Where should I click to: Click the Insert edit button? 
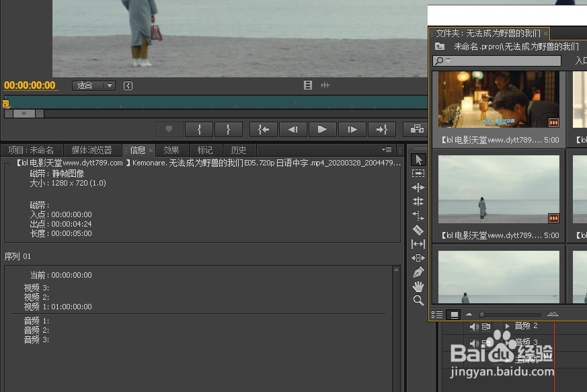coord(416,130)
